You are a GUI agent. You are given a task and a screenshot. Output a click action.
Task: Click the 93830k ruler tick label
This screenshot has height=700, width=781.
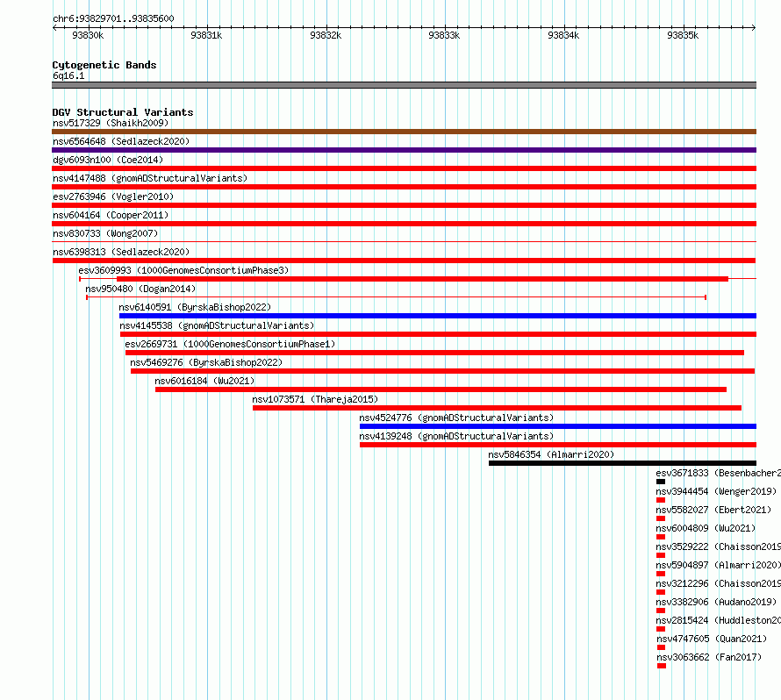tap(88, 35)
